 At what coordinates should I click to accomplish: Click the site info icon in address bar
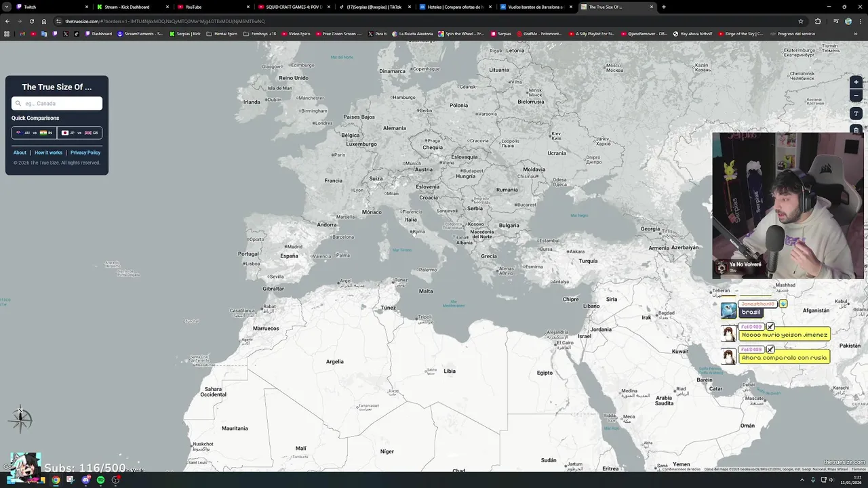point(59,21)
